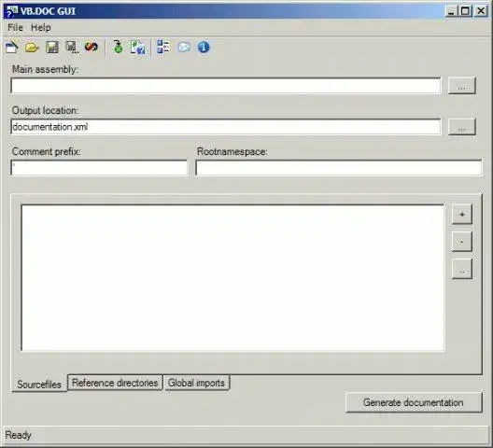Switch to the Global imports tab

[x=196, y=383]
